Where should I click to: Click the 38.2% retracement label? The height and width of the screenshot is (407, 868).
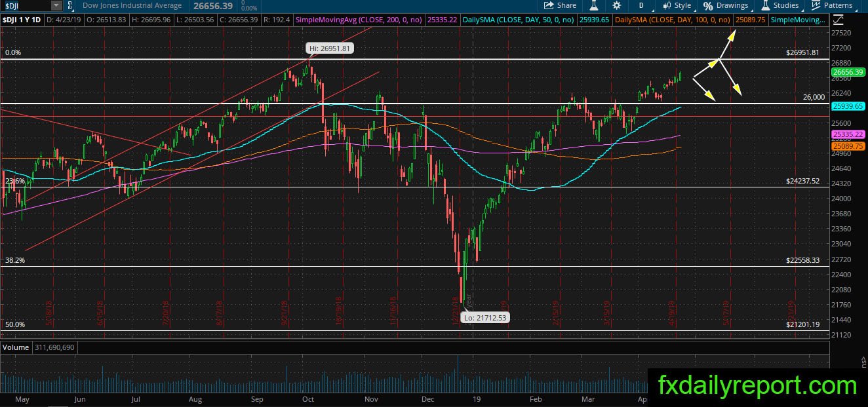(x=15, y=260)
